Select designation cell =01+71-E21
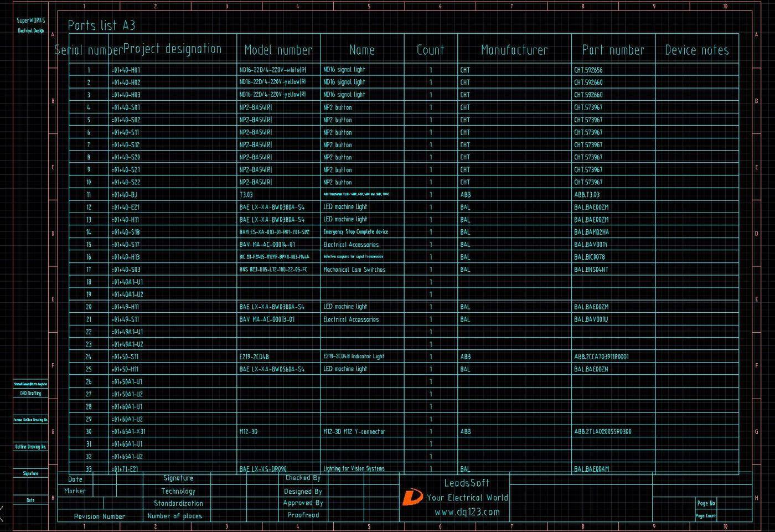Viewport: 775px width, 532px height. tap(125, 469)
